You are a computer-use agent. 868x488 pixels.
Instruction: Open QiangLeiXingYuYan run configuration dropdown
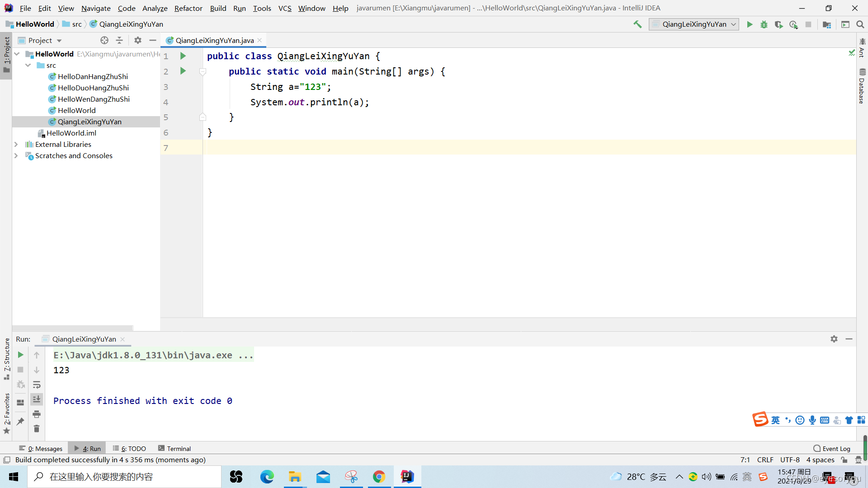point(694,24)
